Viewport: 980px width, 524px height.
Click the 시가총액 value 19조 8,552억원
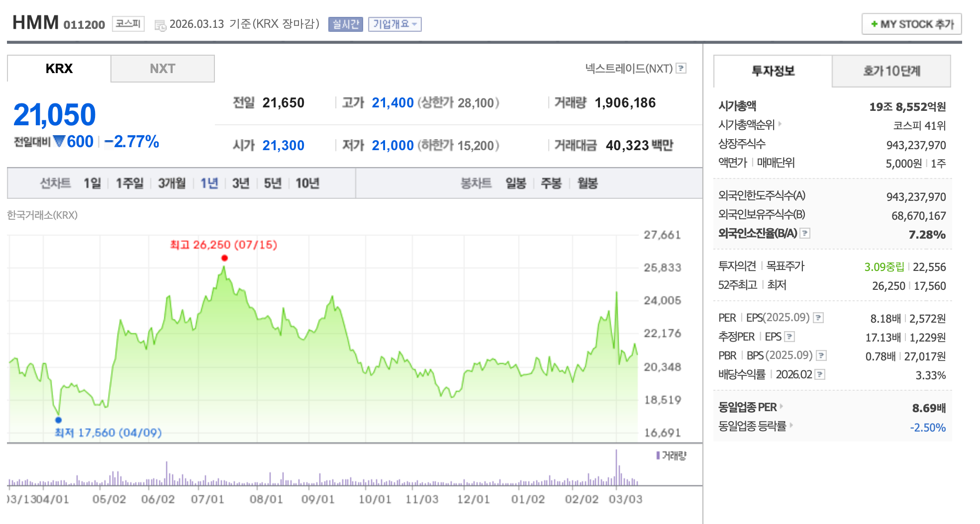click(907, 107)
